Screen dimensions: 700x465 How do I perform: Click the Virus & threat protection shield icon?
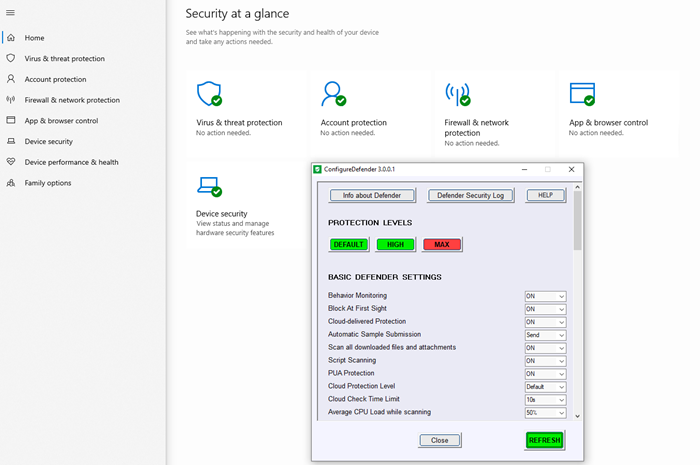click(x=208, y=93)
